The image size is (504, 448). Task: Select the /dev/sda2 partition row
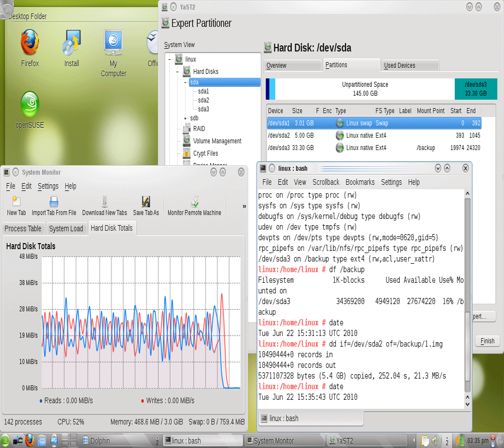coord(374,136)
